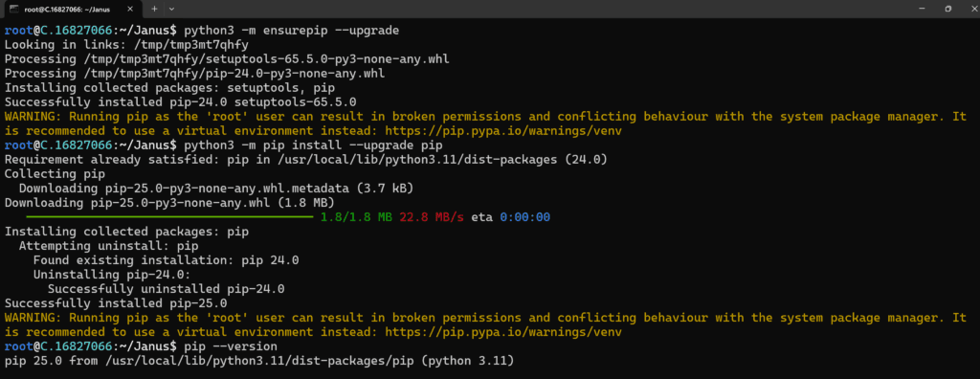Open a new terminal tab with plus

click(154, 9)
